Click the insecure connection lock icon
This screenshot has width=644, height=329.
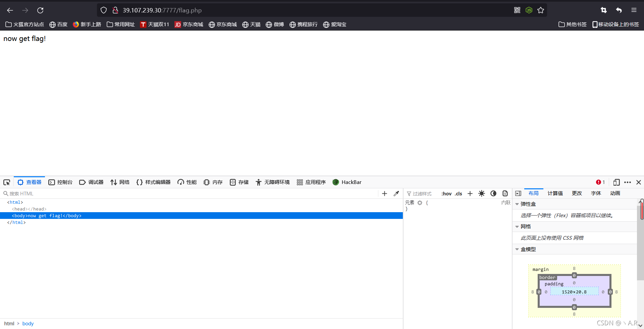coord(115,10)
